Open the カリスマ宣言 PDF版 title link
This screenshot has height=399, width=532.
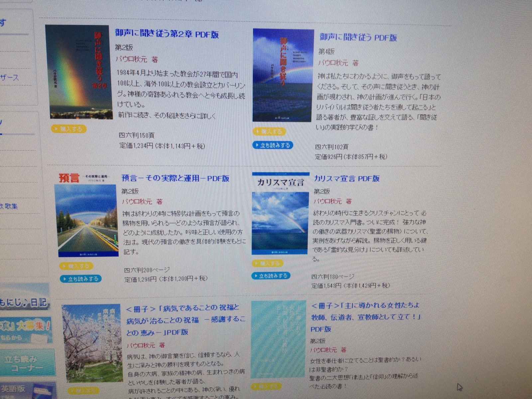(346, 179)
